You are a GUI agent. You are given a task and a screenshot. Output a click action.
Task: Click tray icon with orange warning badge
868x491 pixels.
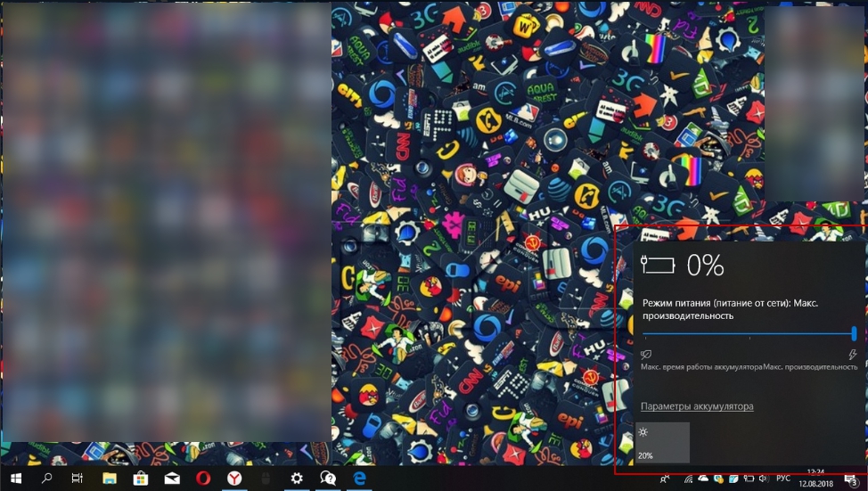[x=718, y=479]
